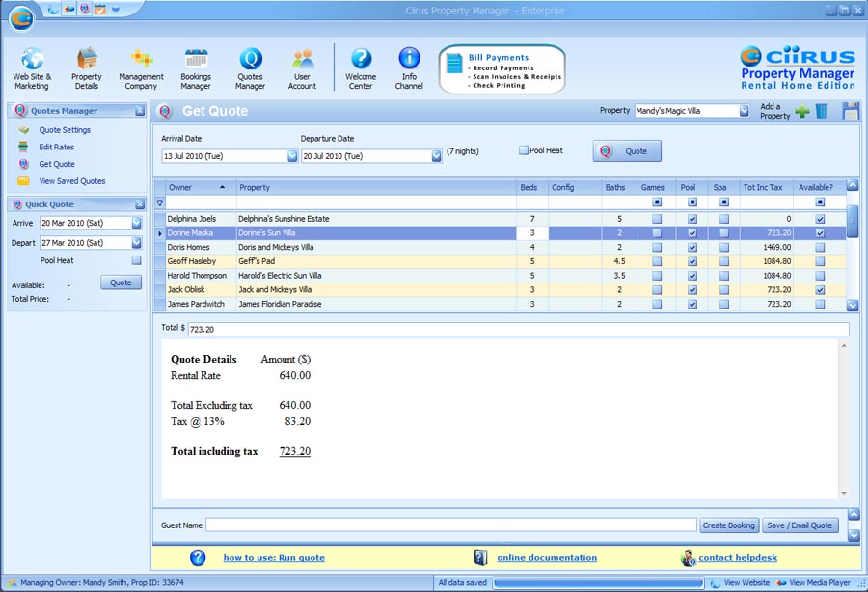This screenshot has height=592, width=868.
Task: Open Property Details from the ribbon
Action: 87,68
